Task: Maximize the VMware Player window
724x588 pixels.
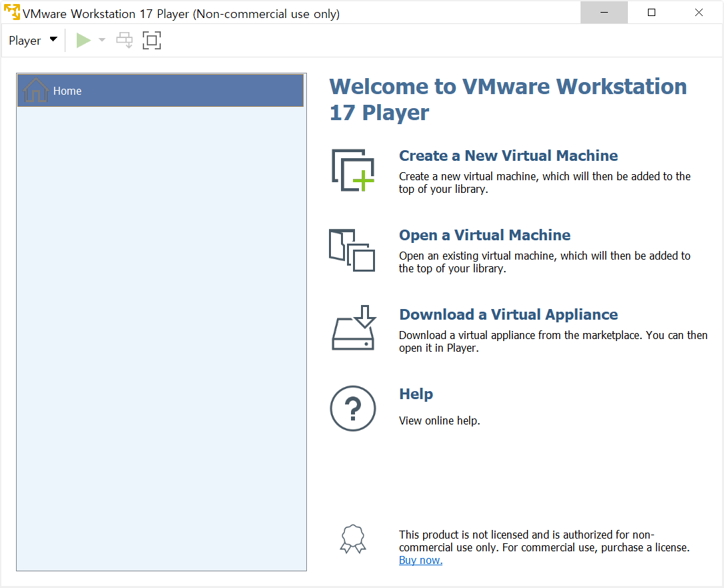Action: 651,13
